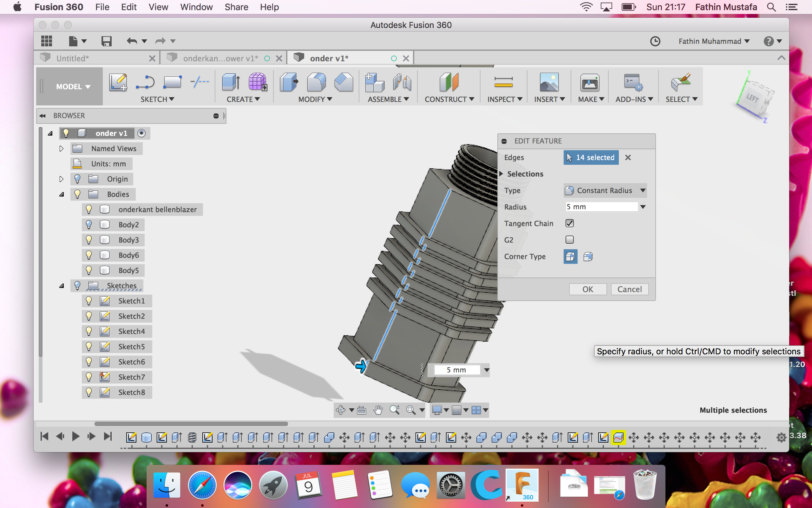Hide Body3 using its light bulb
This screenshot has height=508, width=812.
[x=88, y=240]
